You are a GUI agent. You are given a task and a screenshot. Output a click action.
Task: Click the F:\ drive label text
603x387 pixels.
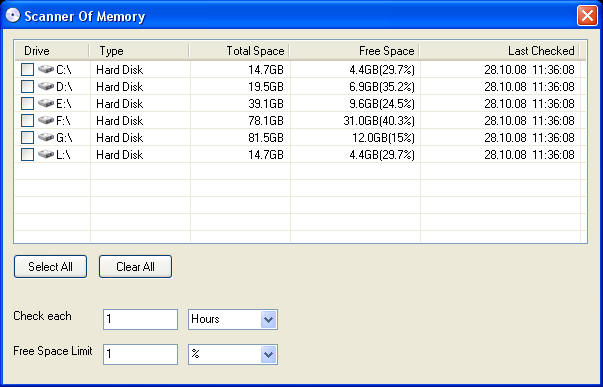(63, 121)
